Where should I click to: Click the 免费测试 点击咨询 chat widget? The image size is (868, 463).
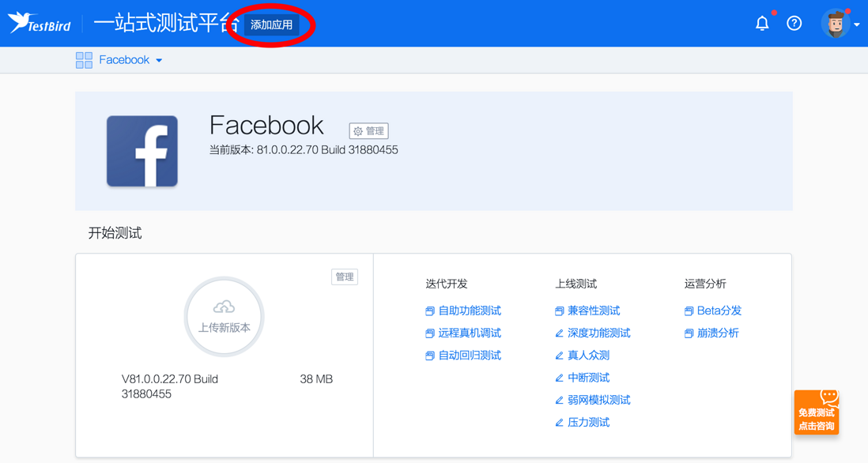tap(817, 412)
